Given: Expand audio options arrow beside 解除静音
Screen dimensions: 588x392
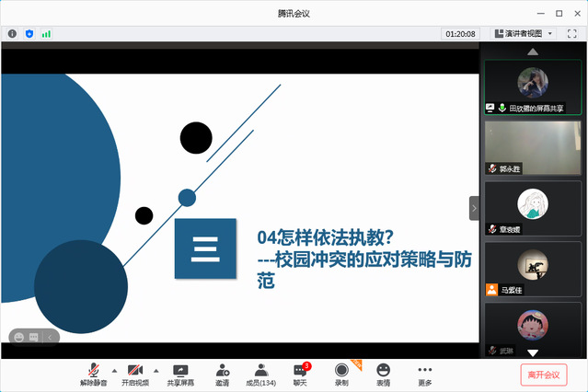Looking at the screenshot, I should click(114, 369).
